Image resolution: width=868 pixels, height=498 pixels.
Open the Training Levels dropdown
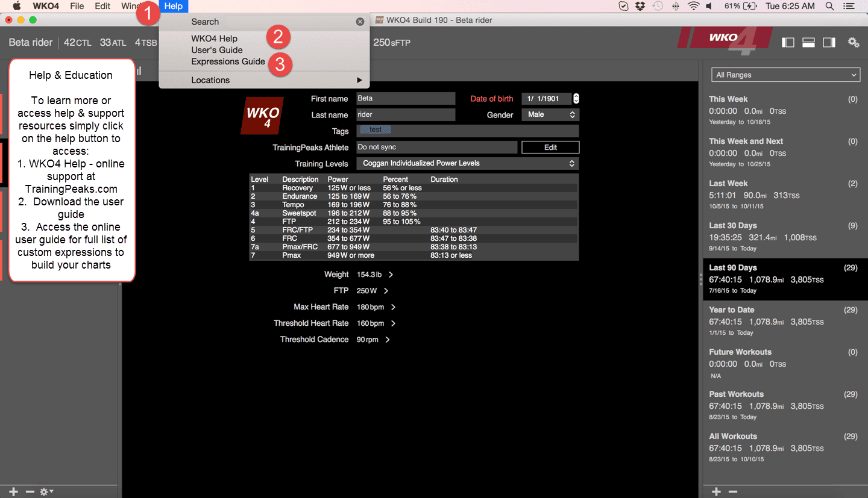[467, 163]
